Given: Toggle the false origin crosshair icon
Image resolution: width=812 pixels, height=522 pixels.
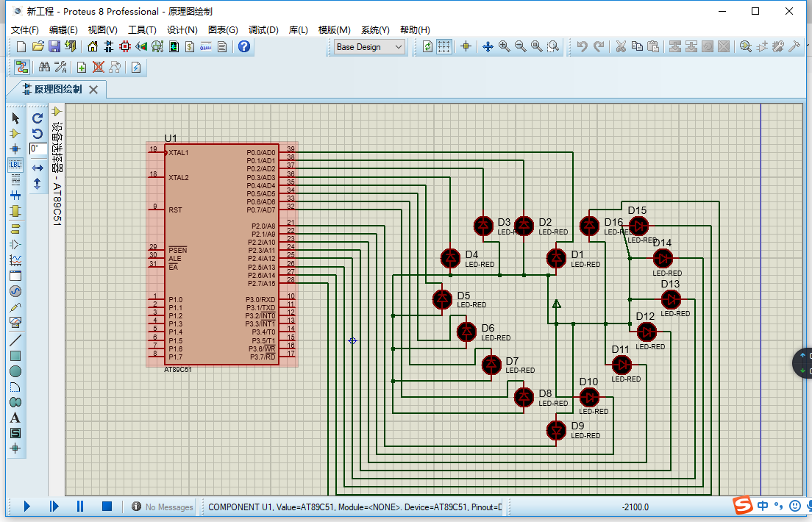Looking at the screenshot, I should 466,46.
